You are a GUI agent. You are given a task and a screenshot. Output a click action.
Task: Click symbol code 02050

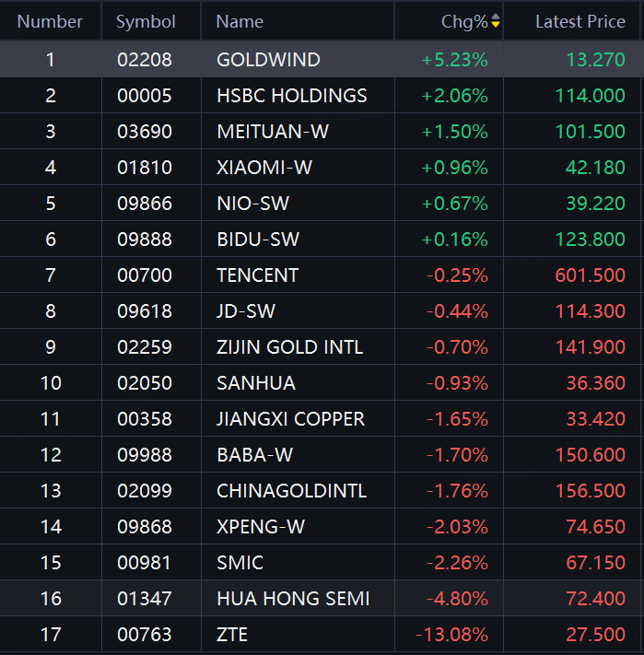(145, 383)
